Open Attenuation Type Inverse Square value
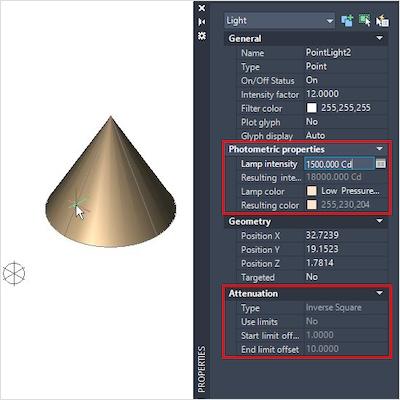Screen dimensions: 400x400 click(334, 307)
